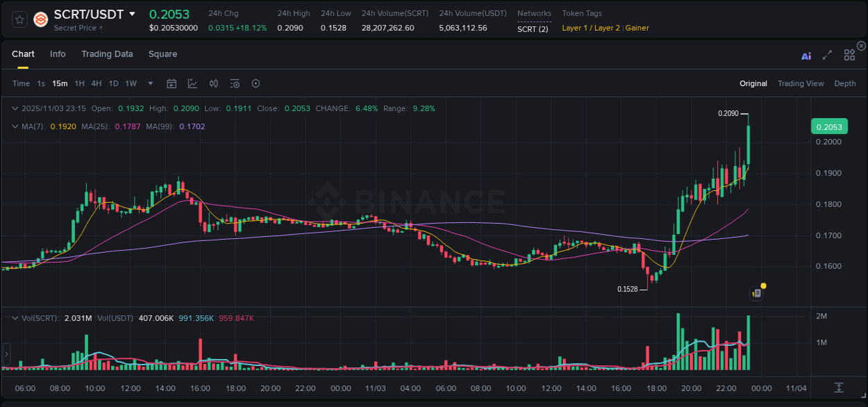Open chart settings via hexagon gear icon
The height and width of the screenshot is (407, 868).
[256, 83]
